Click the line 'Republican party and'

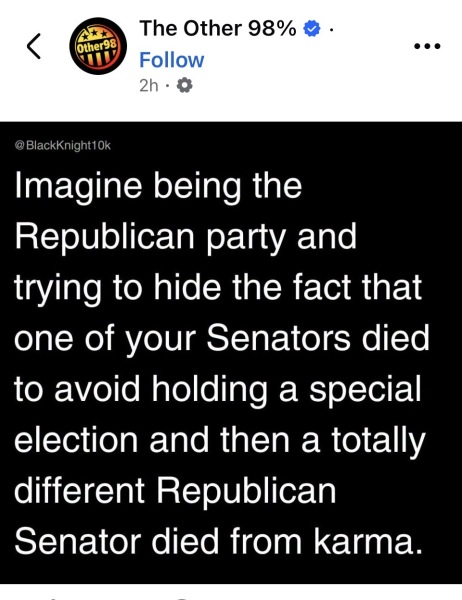[186, 237]
